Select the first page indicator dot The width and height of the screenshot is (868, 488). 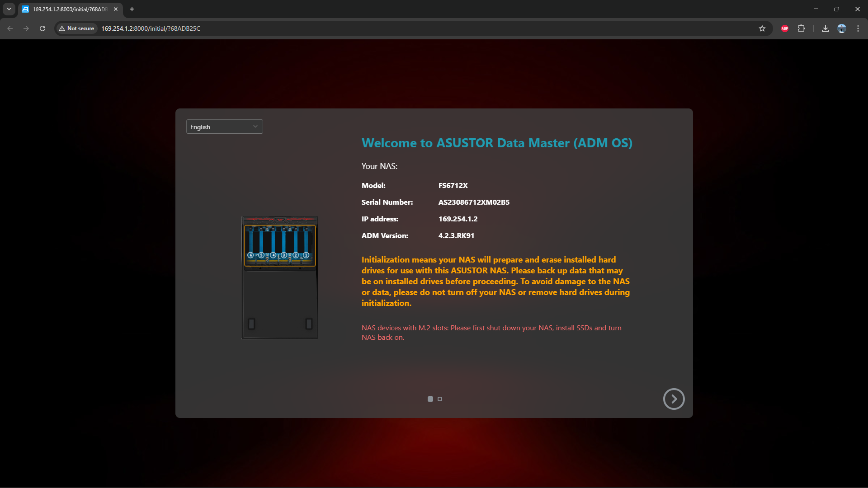(430, 399)
